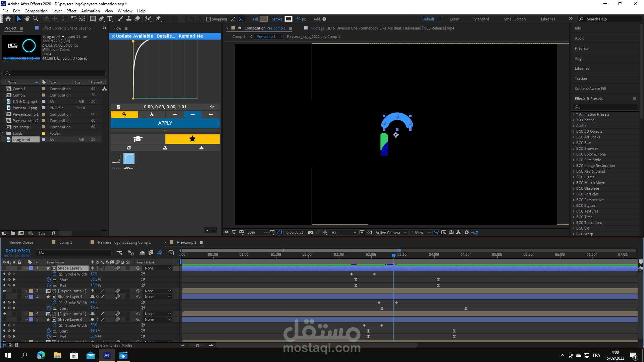Select the Pre-comp 1 project item

click(x=22, y=127)
